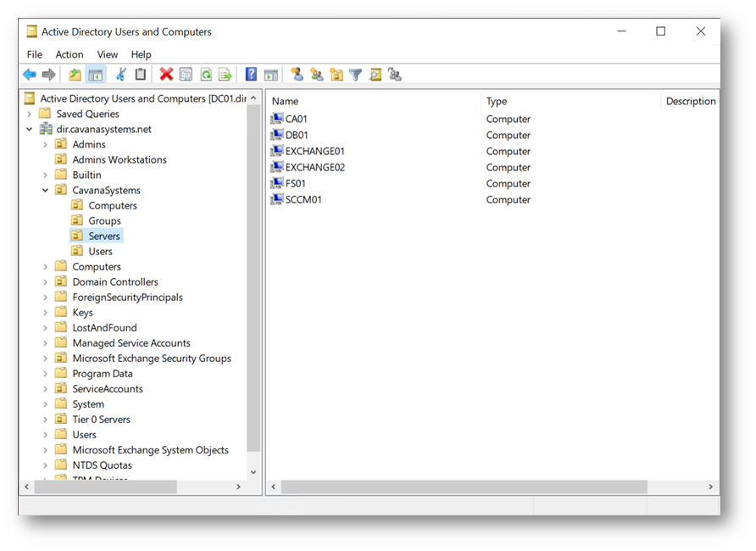Go forward with the gray arrow
Image resolution: width=756 pixels, height=551 pixels.
(x=48, y=75)
